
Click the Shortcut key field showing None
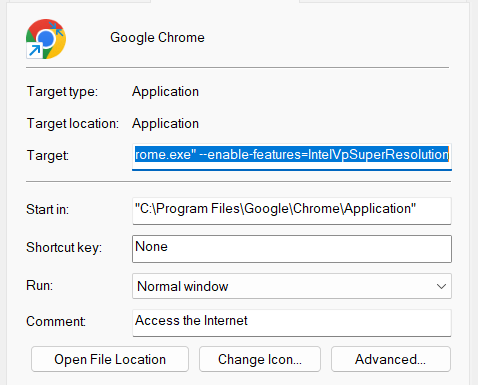(x=292, y=249)
